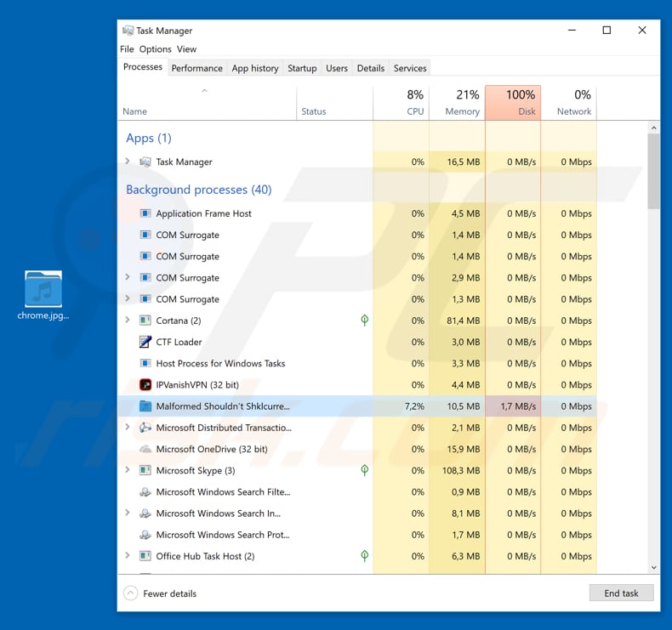Switch to the Services tab
This screenshot has width=672, height=630.
point(410,68)
